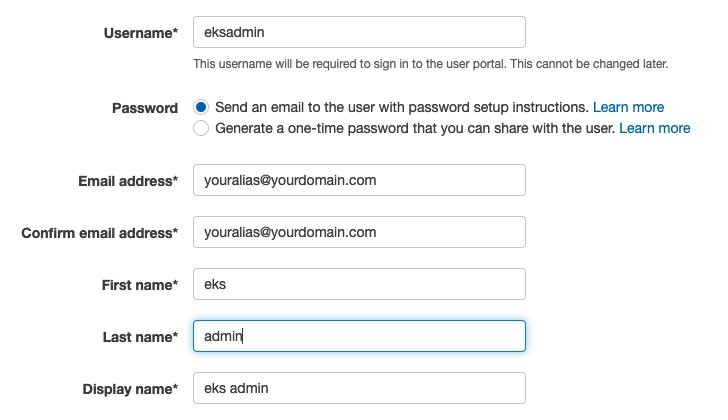Choose the generate one-time password radio option
This screenshot has width=728, height=420.
[201, 128]
